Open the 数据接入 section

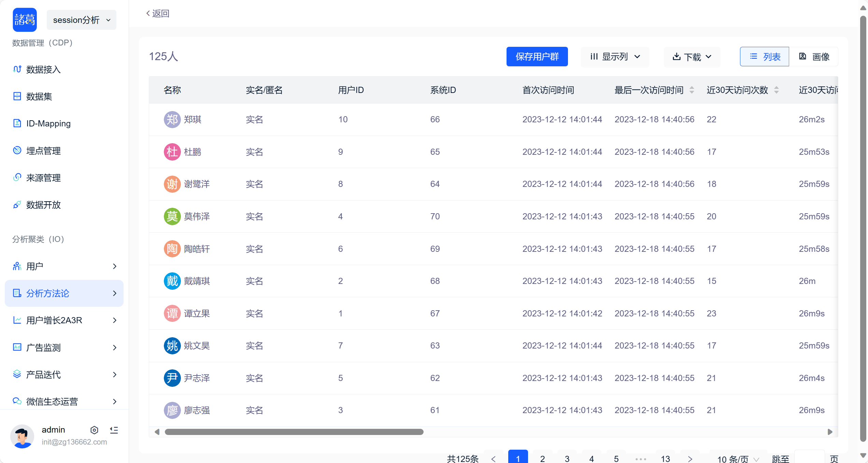[x=43, y=69]
